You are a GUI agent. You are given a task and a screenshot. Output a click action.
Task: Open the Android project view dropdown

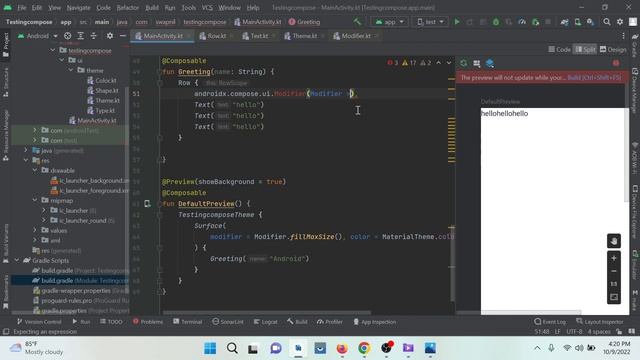pos(38,36)
